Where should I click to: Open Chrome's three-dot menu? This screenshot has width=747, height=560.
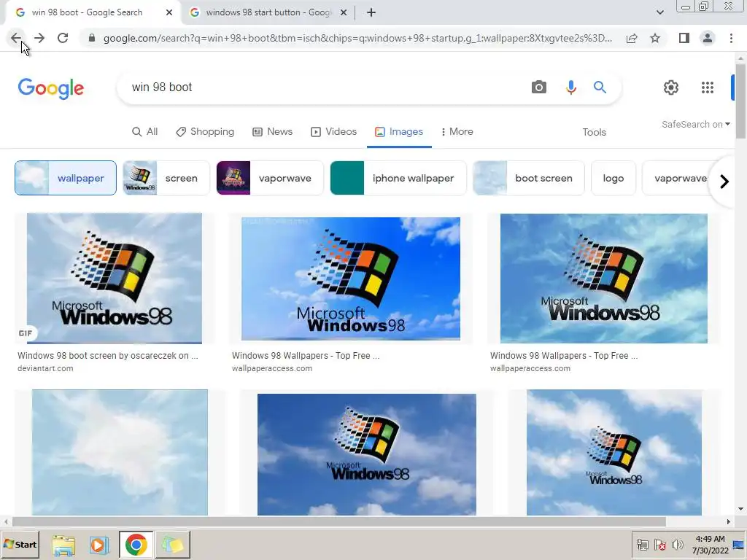(731, 38)
